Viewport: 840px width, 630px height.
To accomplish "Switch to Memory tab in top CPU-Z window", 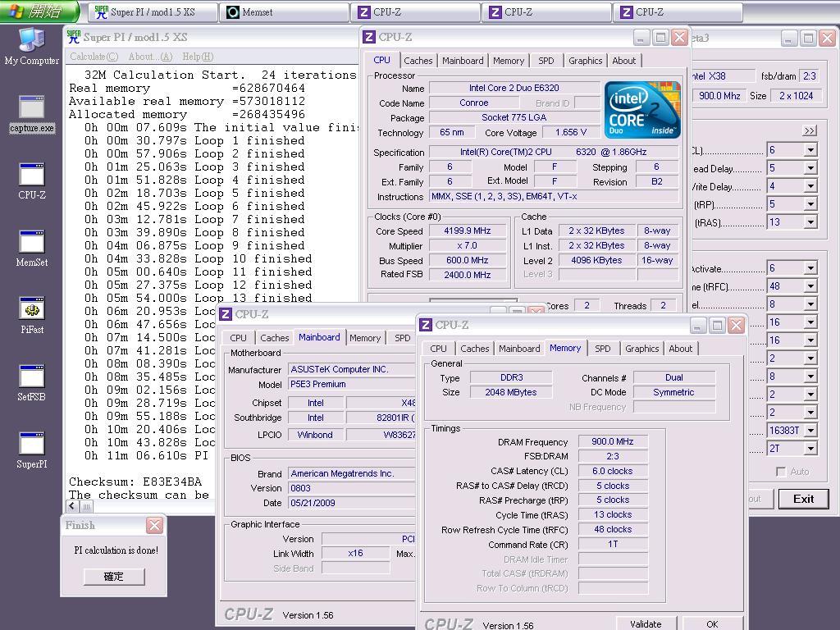I will [x=509, y=61].
